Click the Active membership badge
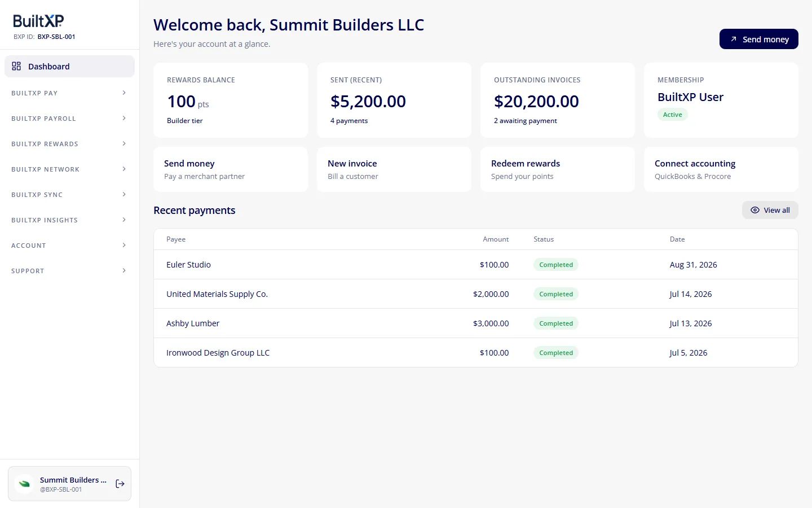This screenshot has width=812, height=508. point(672,115)
